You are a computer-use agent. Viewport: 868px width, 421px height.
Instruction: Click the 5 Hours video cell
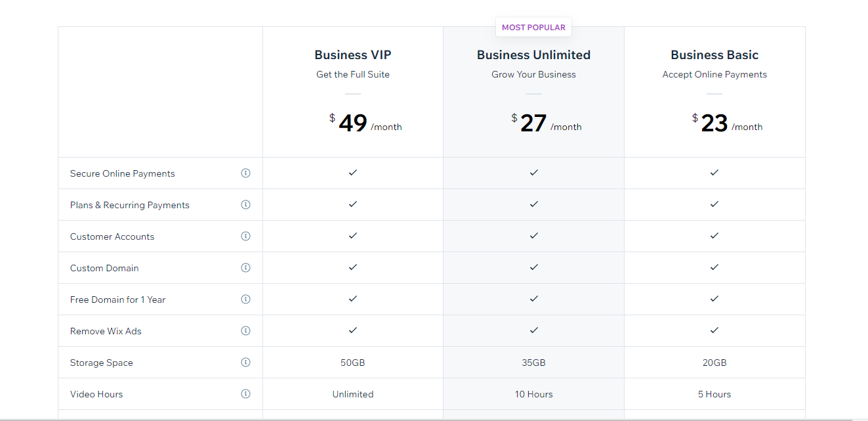coord(714,394)
